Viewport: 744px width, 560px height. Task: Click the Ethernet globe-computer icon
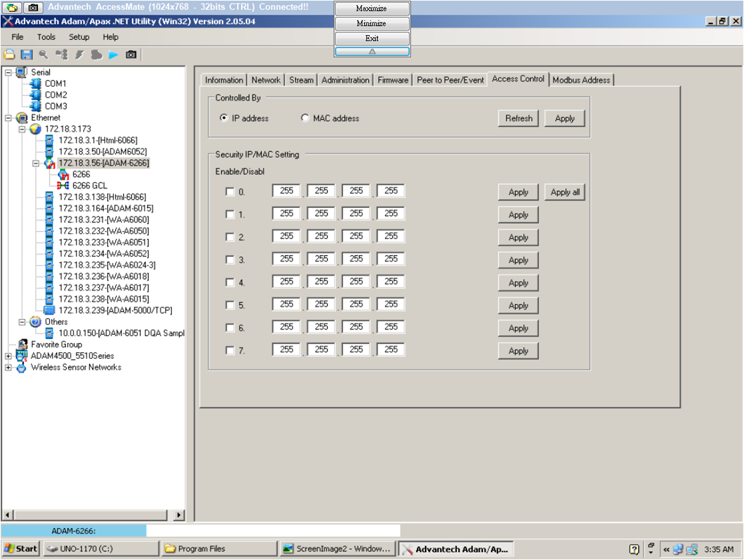point(22,118)
